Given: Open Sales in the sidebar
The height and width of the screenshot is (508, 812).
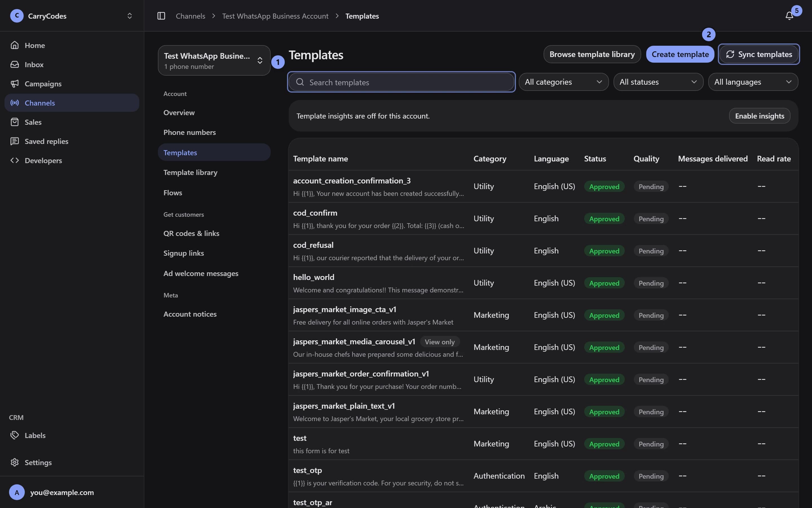Looking at the screenshot, I should 72,122.
